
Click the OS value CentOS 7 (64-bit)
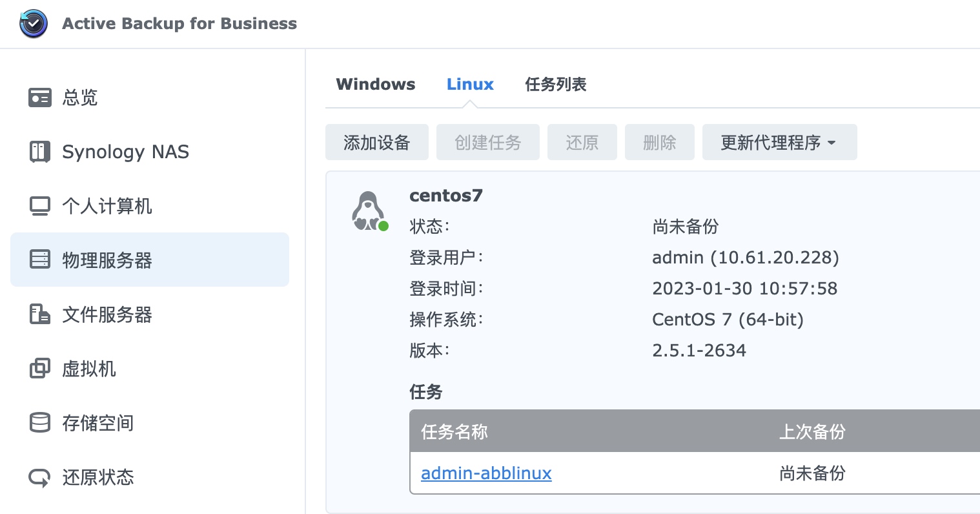tap(728, 320)
